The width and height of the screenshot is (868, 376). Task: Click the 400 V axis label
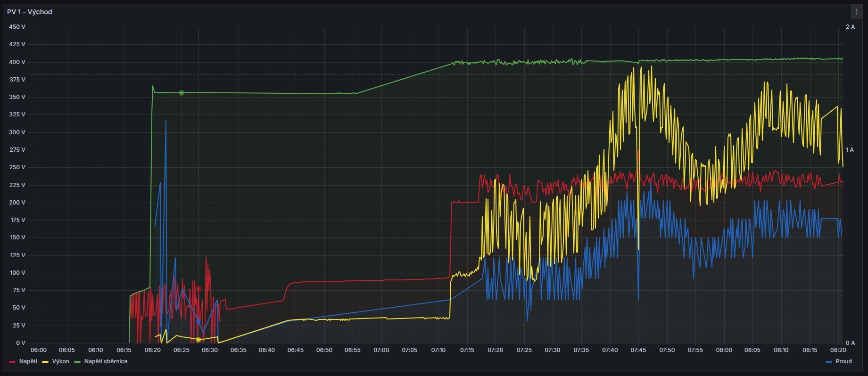tap(17, 62)
